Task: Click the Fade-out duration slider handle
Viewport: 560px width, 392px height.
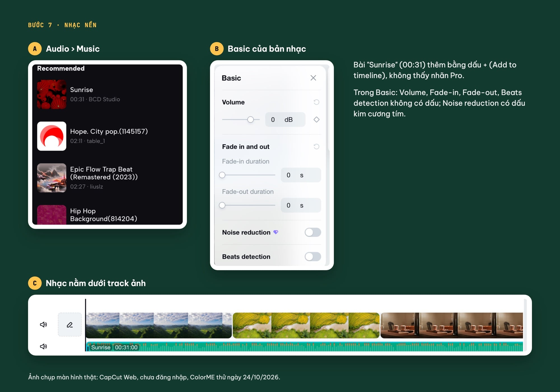Action: 222,205
